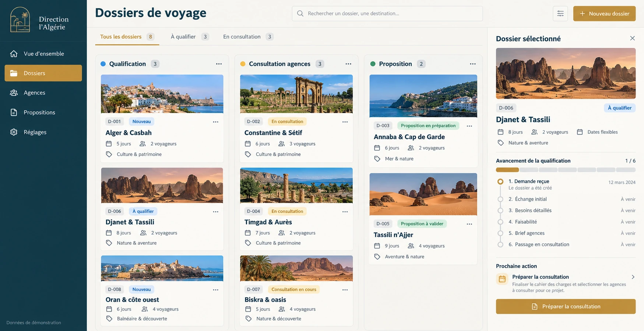The image size is (644, 331).
Task: Open options menu for Oran & côte ouest card
Action: tap(215, 290)
